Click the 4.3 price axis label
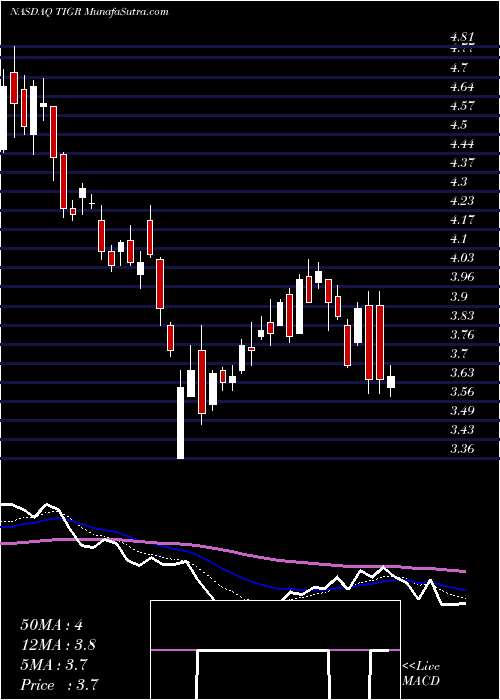Viewport: 500px width, 700px height. [x=459, y=182]
